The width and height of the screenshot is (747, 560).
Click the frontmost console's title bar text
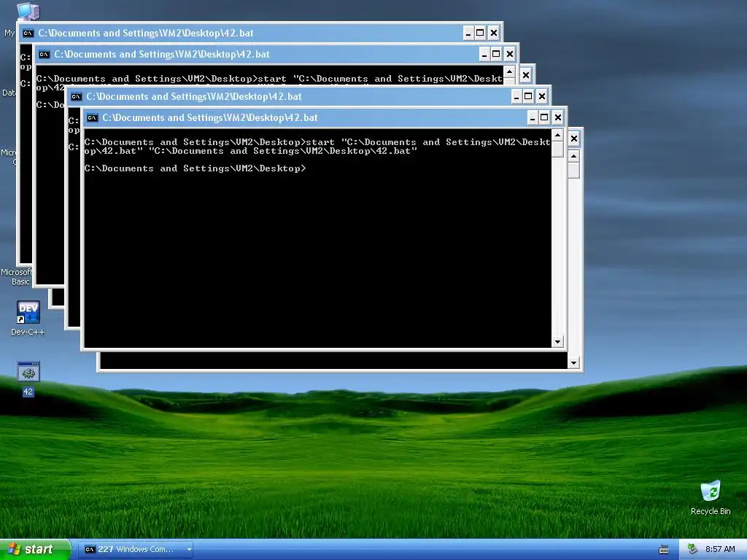(x=209, y=117)
